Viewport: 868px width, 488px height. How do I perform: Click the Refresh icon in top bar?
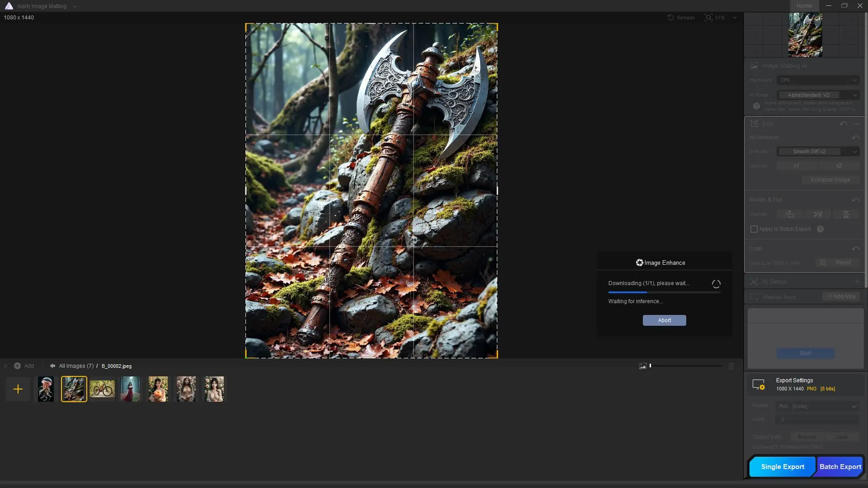(x=670, y=18)
